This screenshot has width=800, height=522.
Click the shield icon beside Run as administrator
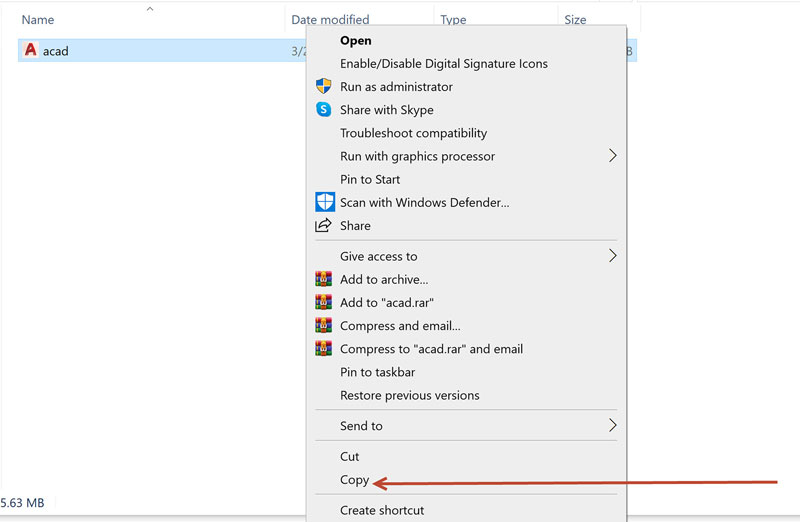point(323,86)
